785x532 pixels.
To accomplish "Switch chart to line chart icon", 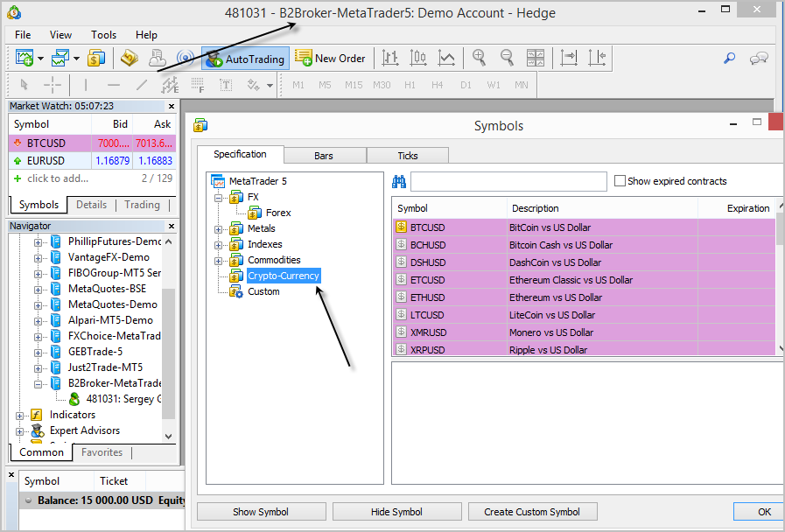I will 446,58.
